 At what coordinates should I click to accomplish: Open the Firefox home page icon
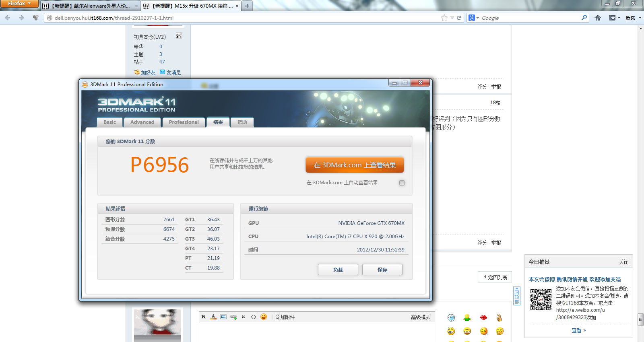[x=598, y=18]
